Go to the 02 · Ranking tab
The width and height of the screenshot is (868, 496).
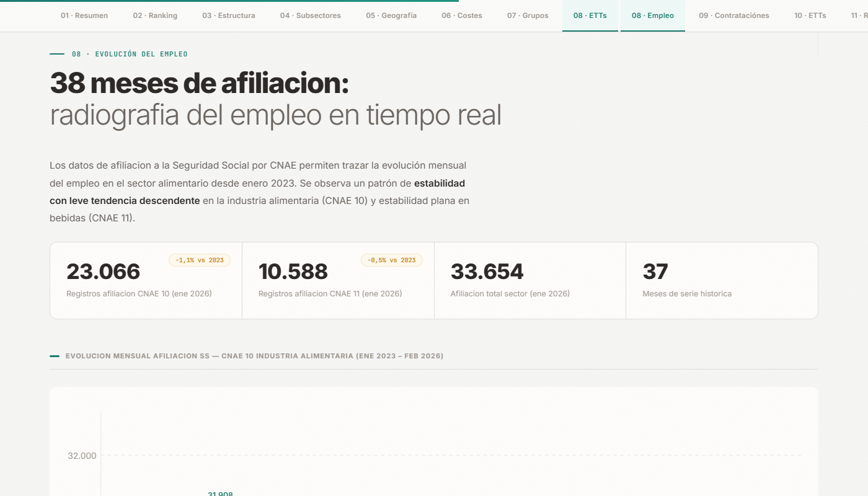(155, 15)
